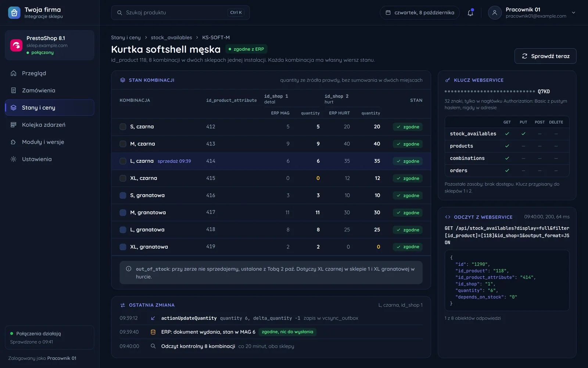Viewport: 588px width, 368px height.
Task: Click the PrestaShop 8.1 pink logo icon
Action: click(16, 45)
